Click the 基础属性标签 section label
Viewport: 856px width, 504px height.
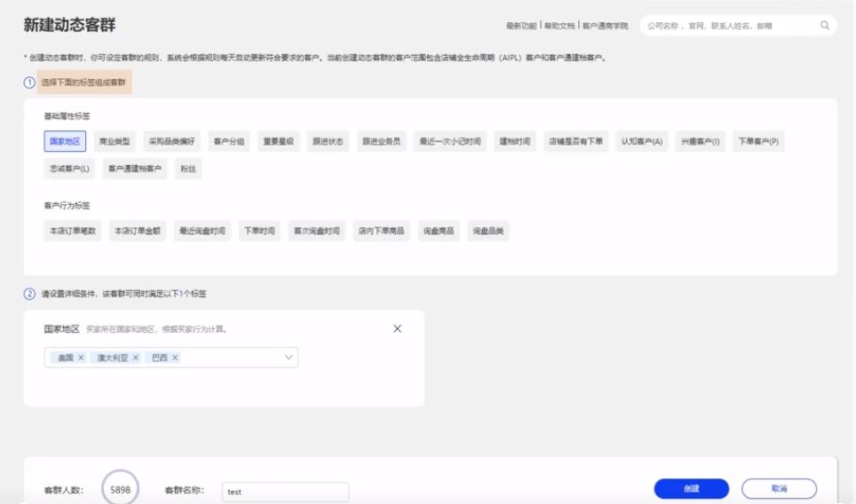[67, 116]
